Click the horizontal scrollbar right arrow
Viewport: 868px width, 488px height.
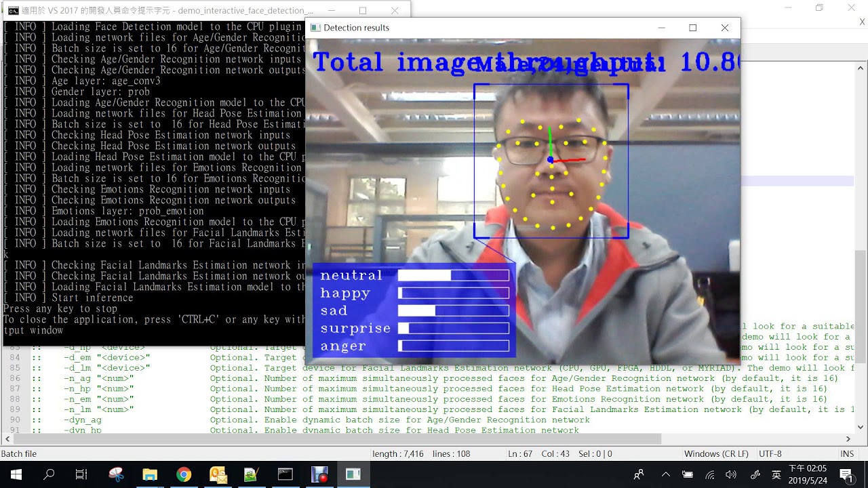(x=848, y=439)
